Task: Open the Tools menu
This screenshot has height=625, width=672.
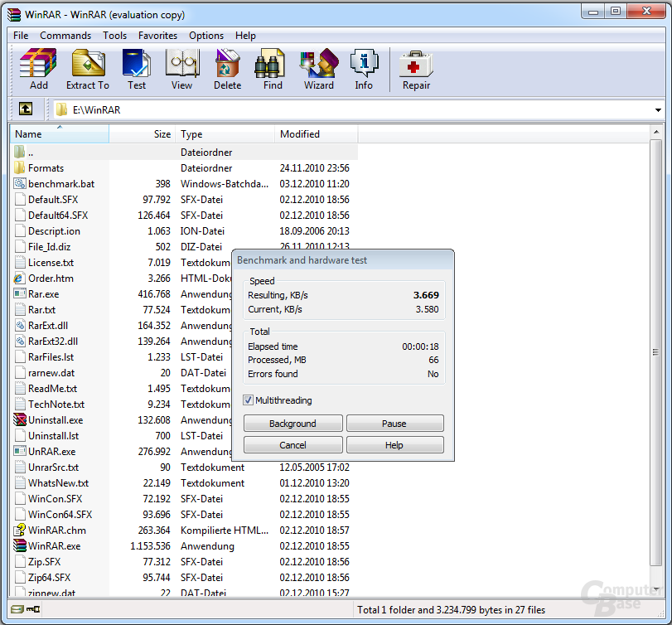Action: click(114, 36)
